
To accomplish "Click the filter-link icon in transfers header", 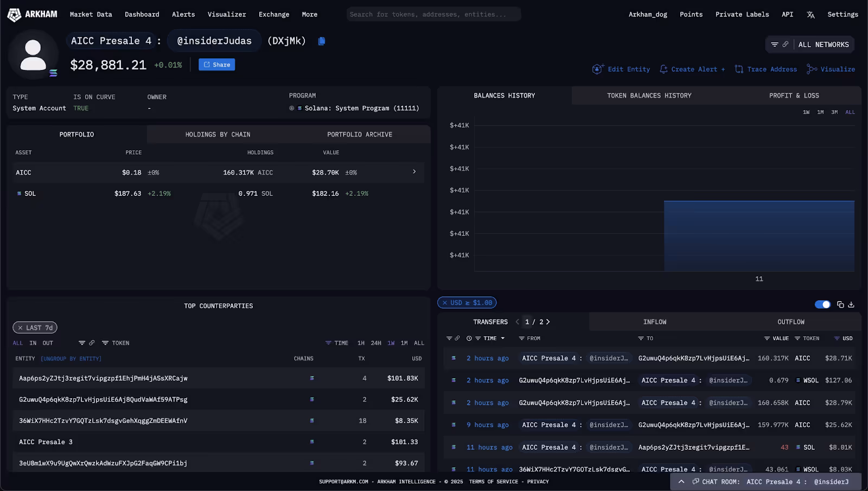I will coord(453,338).
